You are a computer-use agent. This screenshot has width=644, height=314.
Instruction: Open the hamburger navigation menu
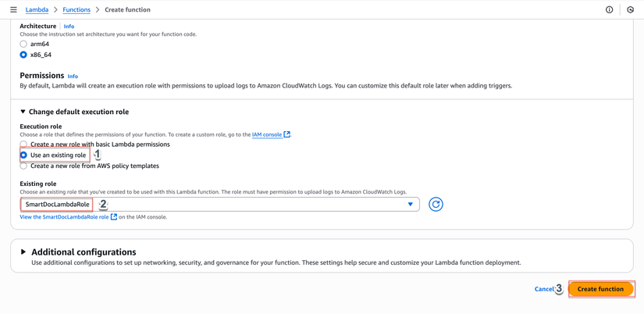pyautogui.click(x=13, y=10)
